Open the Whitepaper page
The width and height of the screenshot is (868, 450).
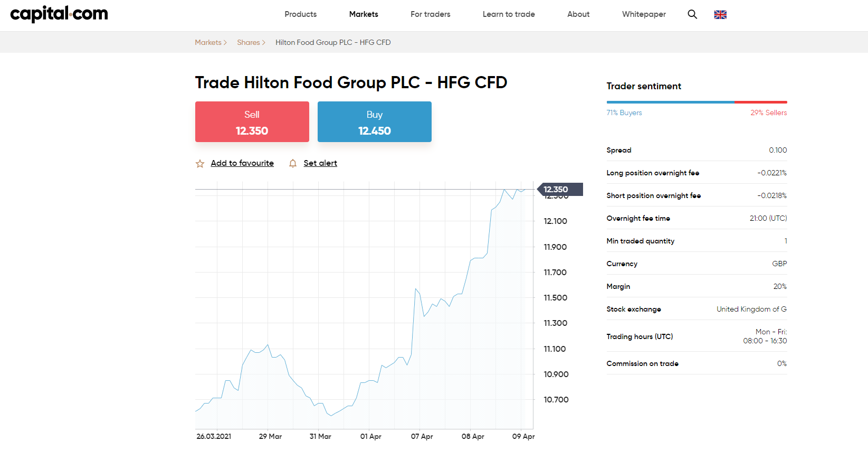644,14
